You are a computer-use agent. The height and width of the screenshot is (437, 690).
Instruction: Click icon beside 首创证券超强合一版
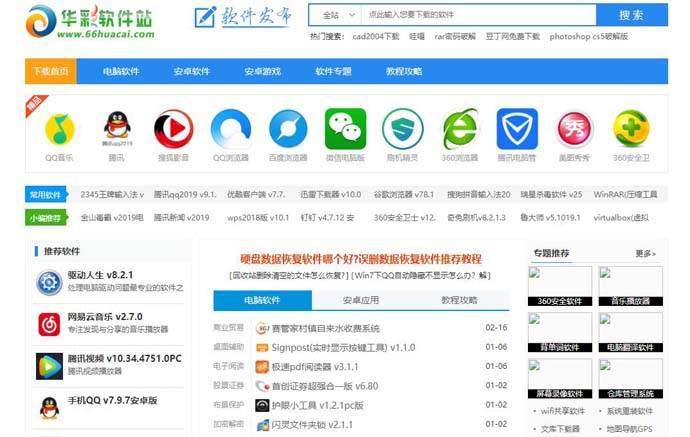coord(262,386)
